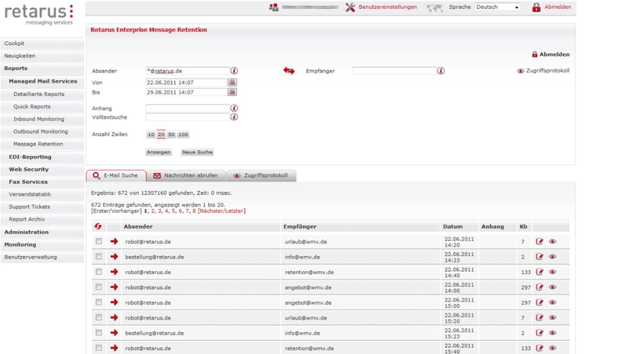644x354 pixels.
Task: Click the user group icon in top bar
Action: pyautogui.click(x=273, y=7)
